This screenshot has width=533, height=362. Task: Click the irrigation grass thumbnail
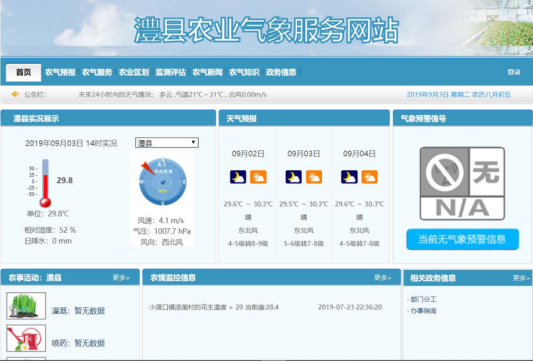(x=26, y=306)
